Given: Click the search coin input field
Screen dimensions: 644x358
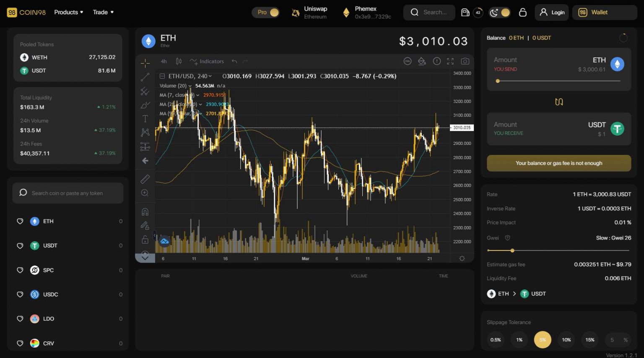Looking at the screenshot, I should pos(68,193).
